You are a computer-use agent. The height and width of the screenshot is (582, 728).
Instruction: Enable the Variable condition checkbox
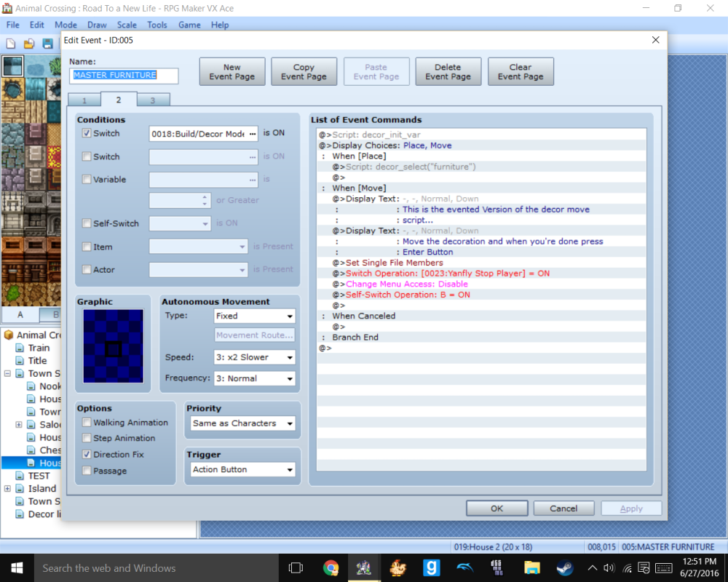(87, 179)
